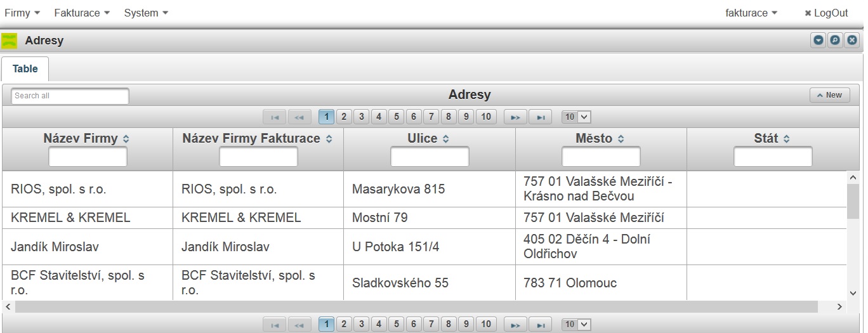The height and width of the screenshot is (333, 868).
Task: Click scroll-left arrow of horizontal scrollbar
Action: click(8, 307)
